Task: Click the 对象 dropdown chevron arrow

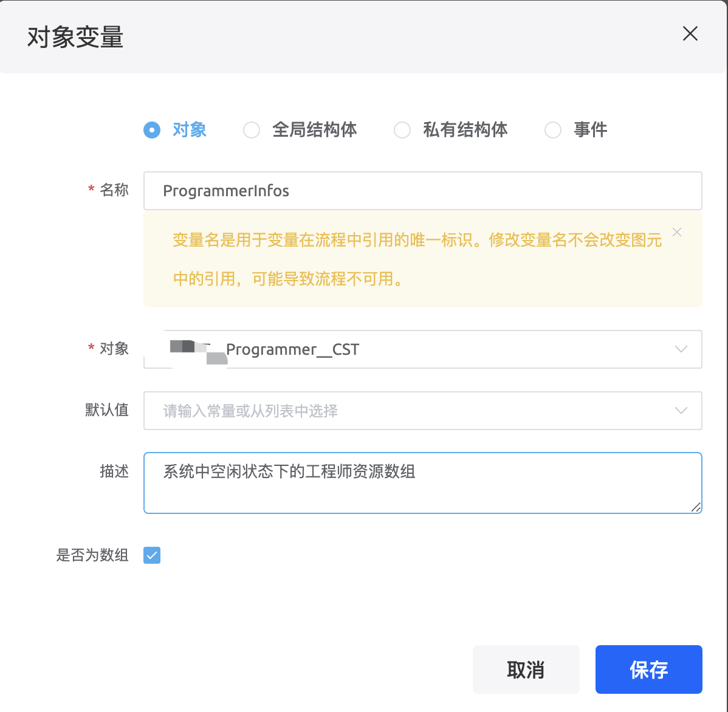Action: pos(681,349)
